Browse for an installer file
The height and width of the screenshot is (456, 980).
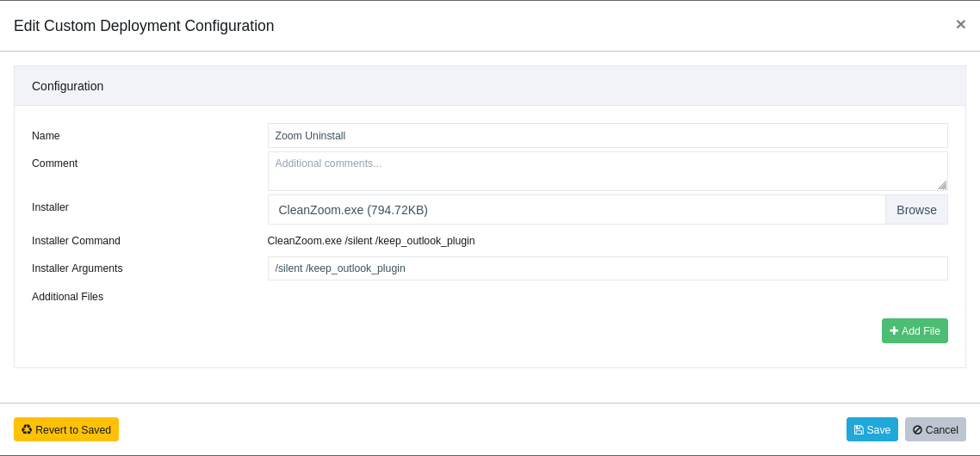pyautogui.click(x=916, y=209)
